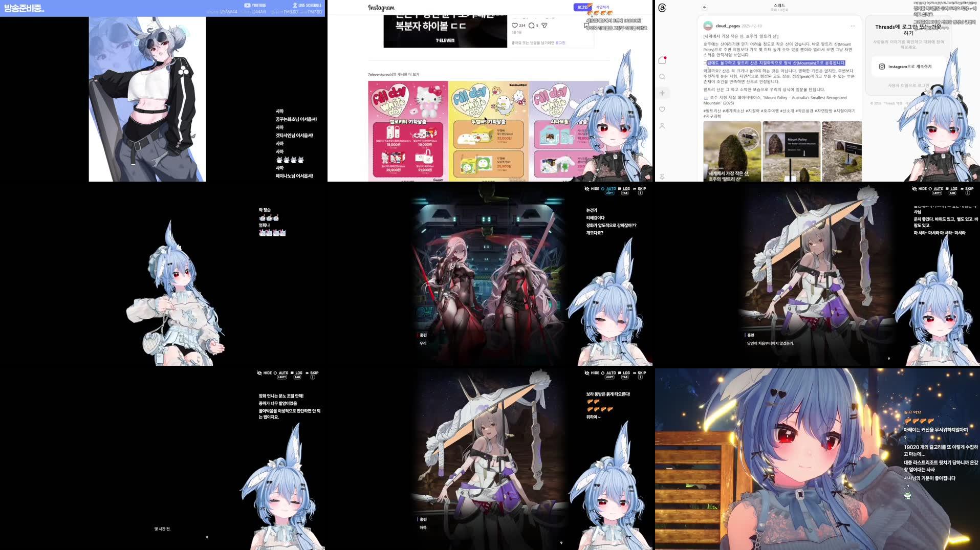Image resolution: width=980 pixels, height=550 pixels.
Task: Select 가입하기 in the Instagram top bar
Action: (602, 6)
